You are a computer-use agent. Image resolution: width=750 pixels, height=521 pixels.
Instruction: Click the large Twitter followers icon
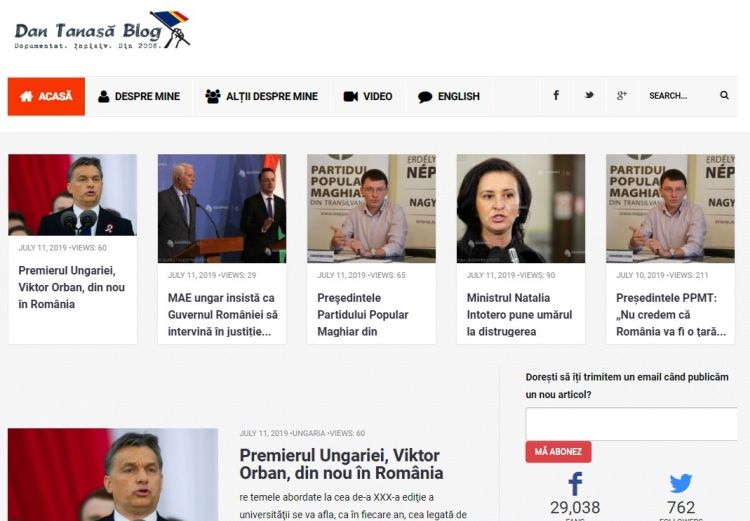point(681,484)
